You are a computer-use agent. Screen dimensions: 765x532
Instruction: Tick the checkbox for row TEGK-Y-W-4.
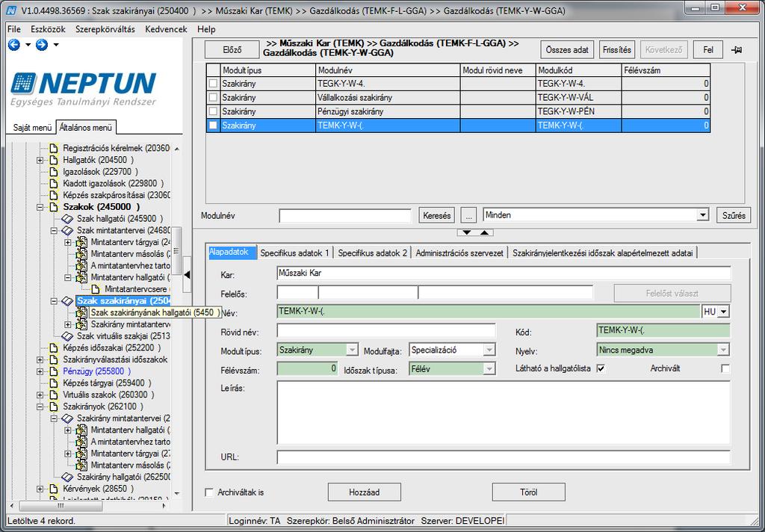tap(213, 84)
